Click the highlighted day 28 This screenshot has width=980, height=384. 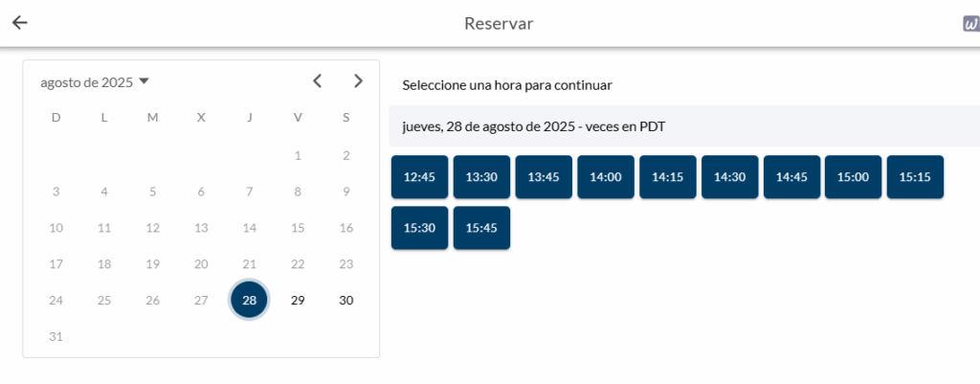250,300
